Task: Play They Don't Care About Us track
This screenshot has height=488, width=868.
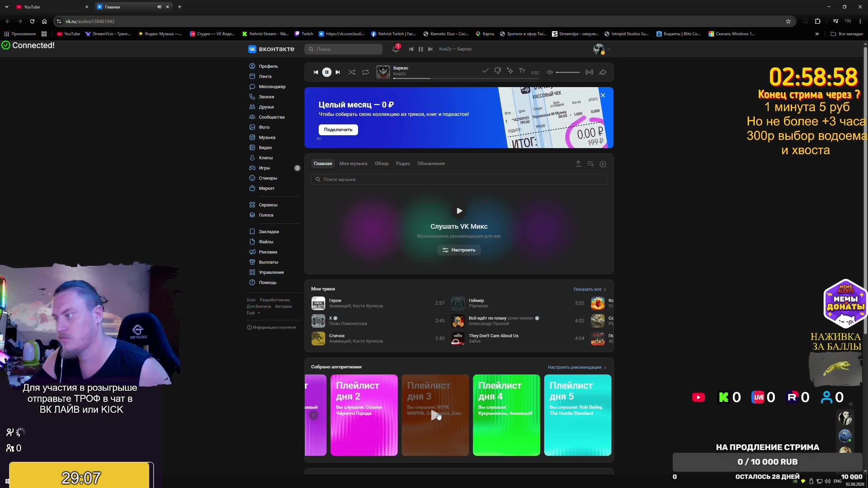Action: pos(458,339)
